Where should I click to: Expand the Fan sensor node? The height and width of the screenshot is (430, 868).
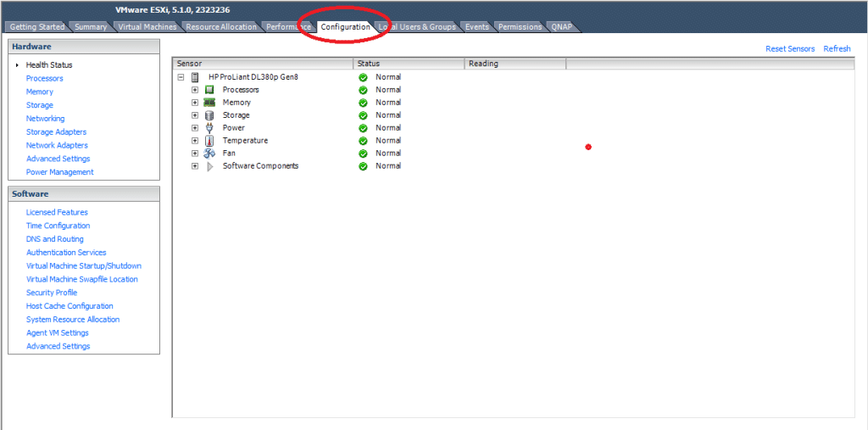click(195, 154)
